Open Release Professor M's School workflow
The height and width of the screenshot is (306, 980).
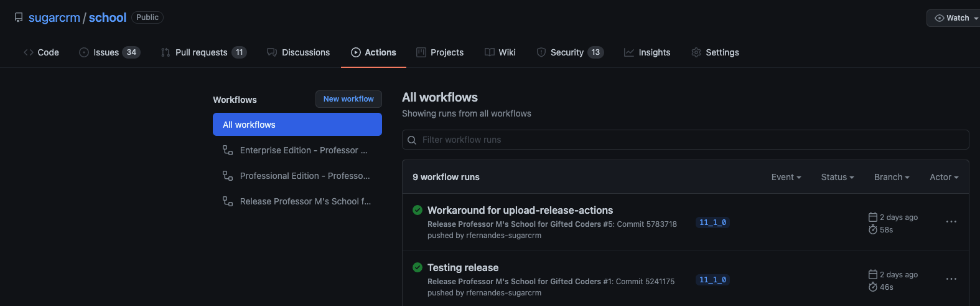(297, 201)
